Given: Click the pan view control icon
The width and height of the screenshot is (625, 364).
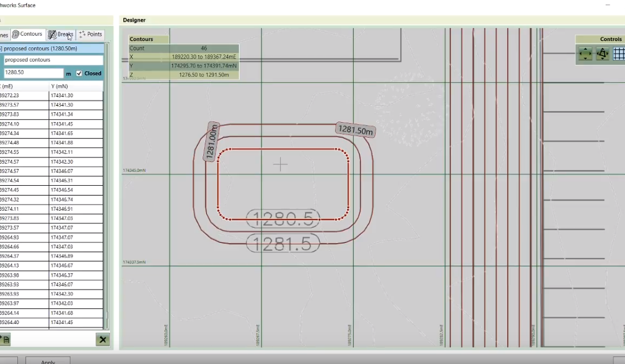Looking at the screenshot, I should (x=585, y=53).
